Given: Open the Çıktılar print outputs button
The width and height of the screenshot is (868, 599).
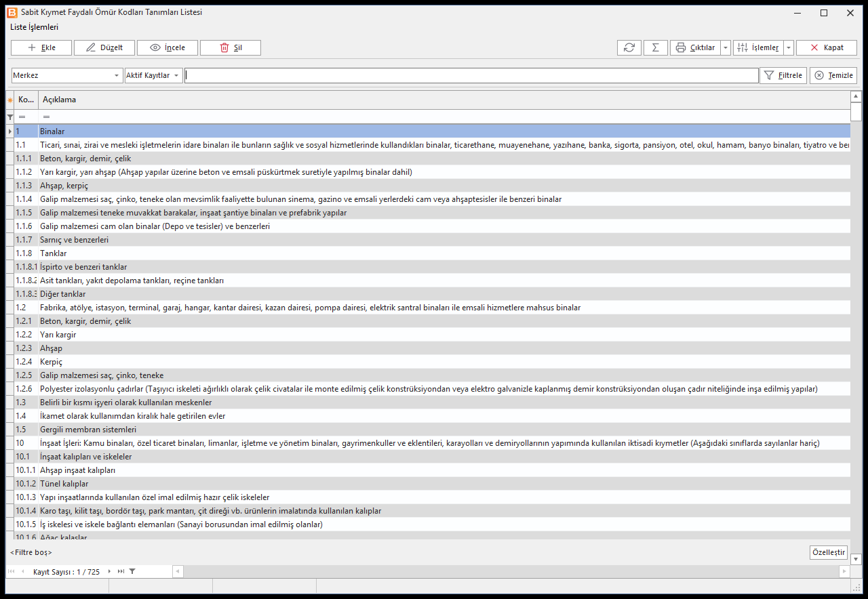Looking at the screenshot, I should click(695, 47).
